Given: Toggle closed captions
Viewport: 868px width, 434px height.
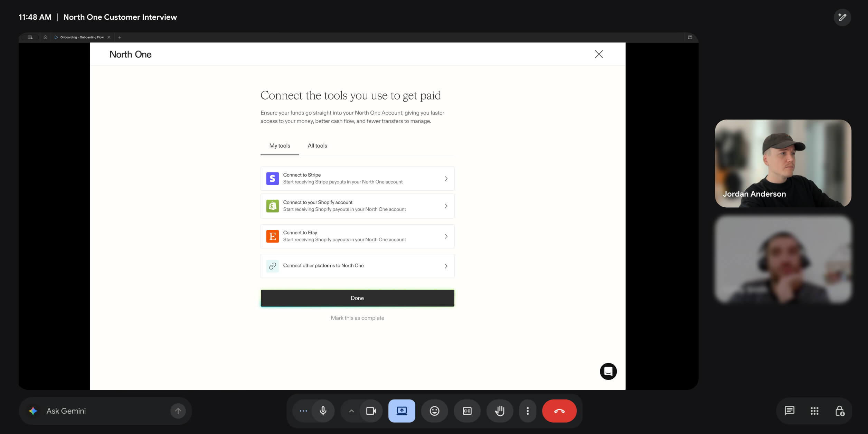Looking at the screenshot, I should coord(467,411).
